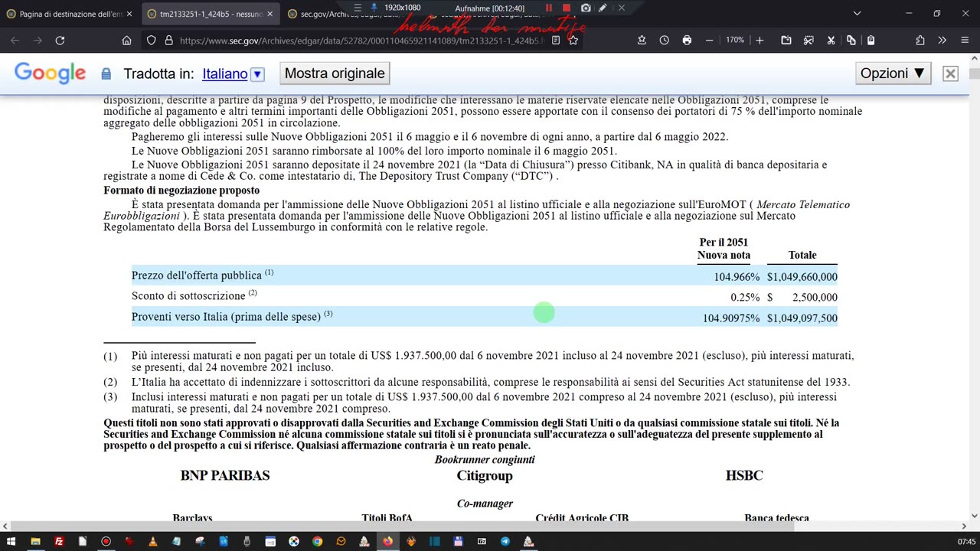Click the horizontal scrollbar at bottom
The width and height of the screenshot is (980, 551).
[484, 527]
